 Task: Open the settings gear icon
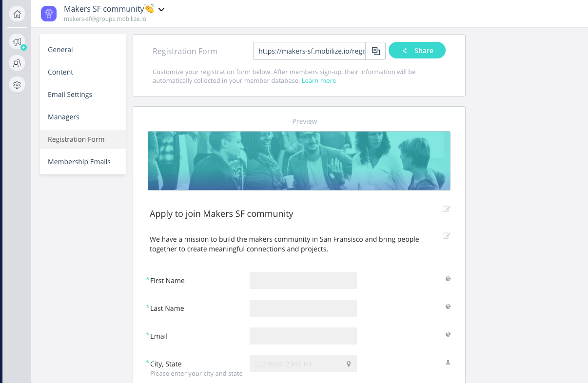point(17,85)
